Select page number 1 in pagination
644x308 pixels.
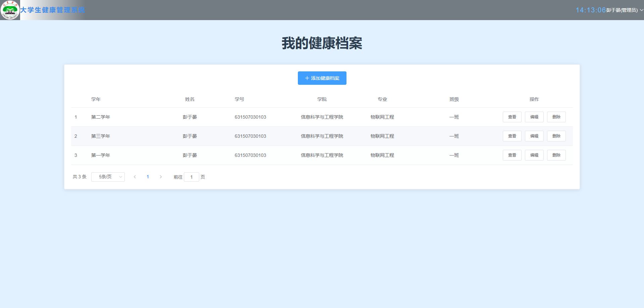148,177
